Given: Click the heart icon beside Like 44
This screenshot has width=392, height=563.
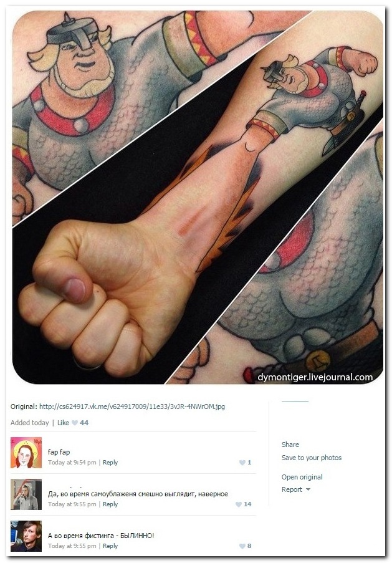Looking at the screenshot, I should tap(75, 423).
